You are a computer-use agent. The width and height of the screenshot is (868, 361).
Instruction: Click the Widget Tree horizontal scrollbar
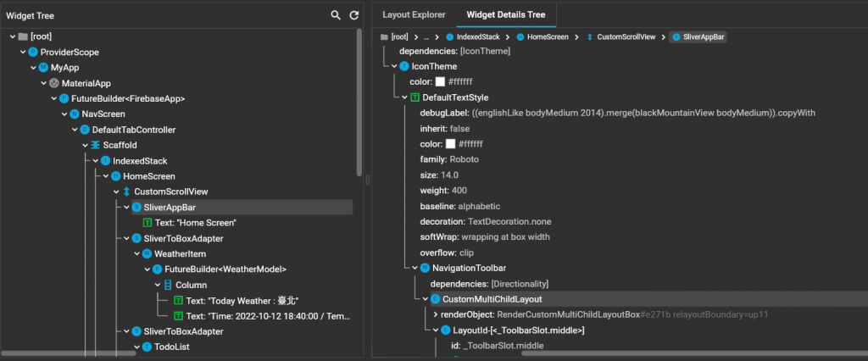[x=68, y=353]
